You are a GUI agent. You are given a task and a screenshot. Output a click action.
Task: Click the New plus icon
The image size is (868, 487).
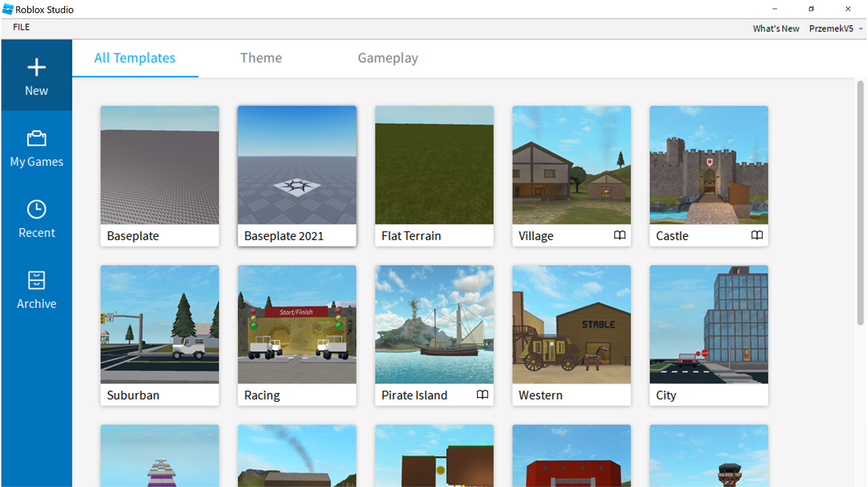tap(37, 67)
